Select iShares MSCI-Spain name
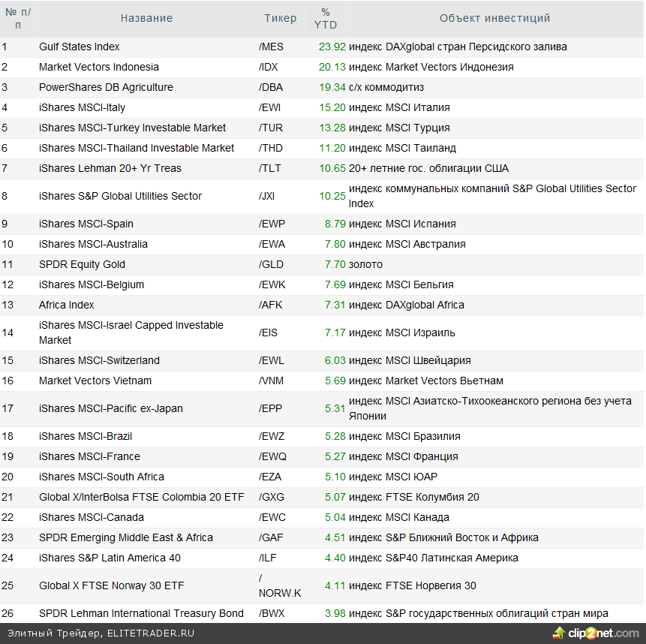Viewport: 646px width, 644px height. tap(86, 224)
